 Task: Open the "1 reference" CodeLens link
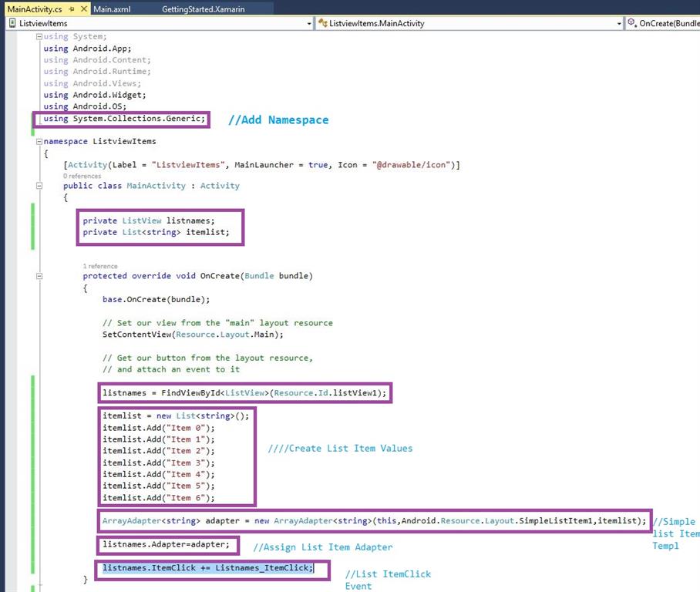click(100, 266)
